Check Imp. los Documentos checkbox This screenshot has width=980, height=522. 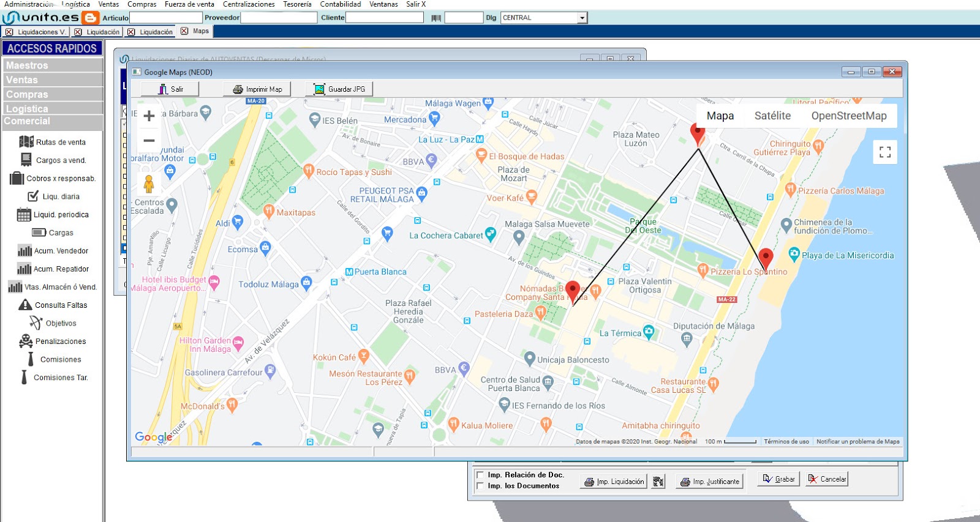[480, 486]
